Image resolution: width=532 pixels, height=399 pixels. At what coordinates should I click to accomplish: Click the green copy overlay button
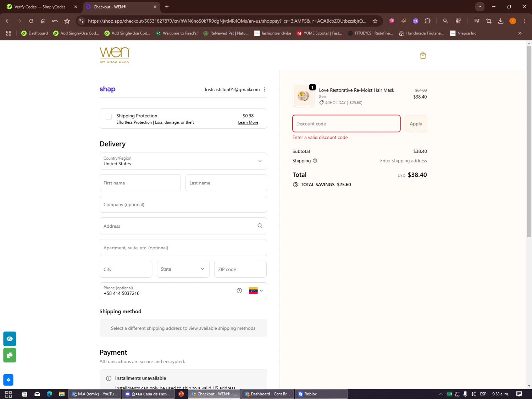(10, 355)
